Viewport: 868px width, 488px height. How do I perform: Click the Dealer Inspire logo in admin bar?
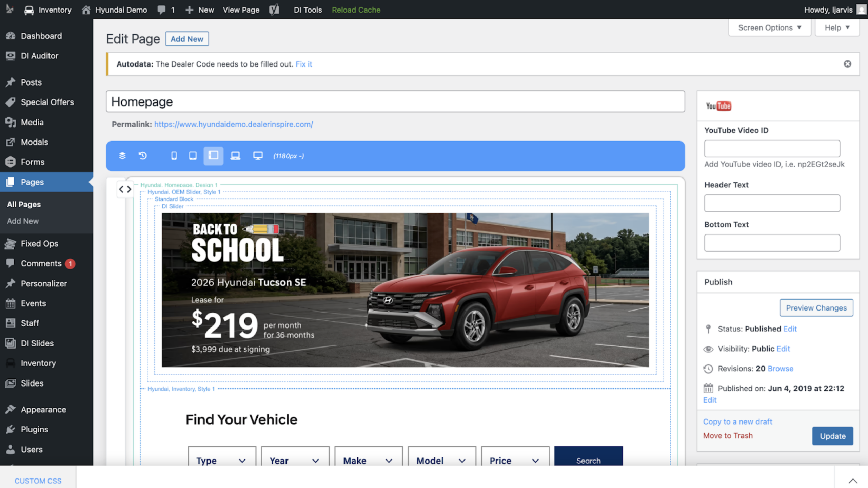(x=9, y=9)
